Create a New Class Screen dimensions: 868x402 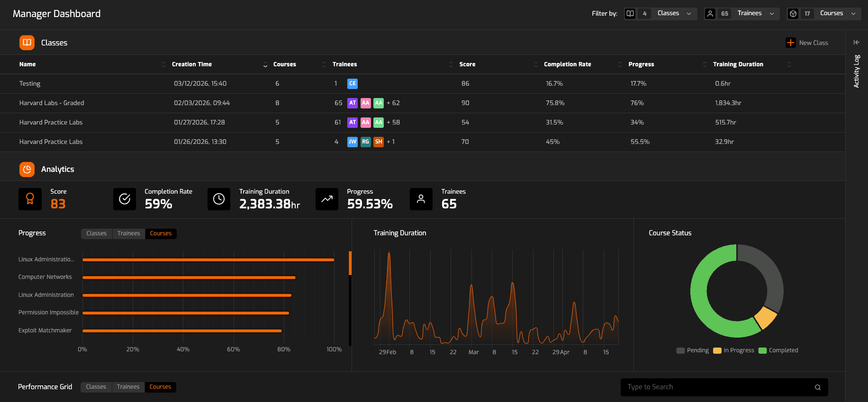(x=807, y=43)
